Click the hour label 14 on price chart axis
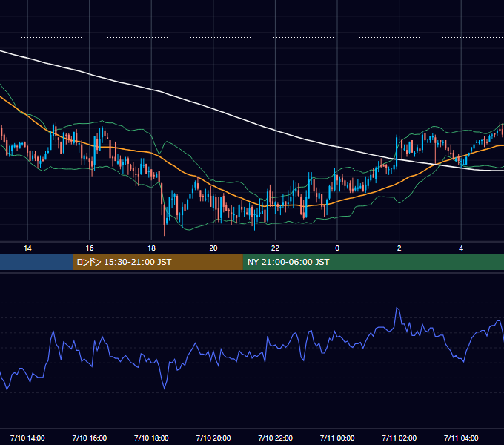 27,248
